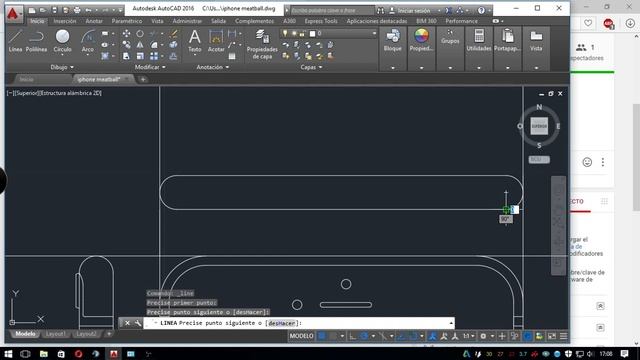This screenshot has height=360, width=640.
Task: Add new drawing tab with plus button
Action: [x=143, y=79]
